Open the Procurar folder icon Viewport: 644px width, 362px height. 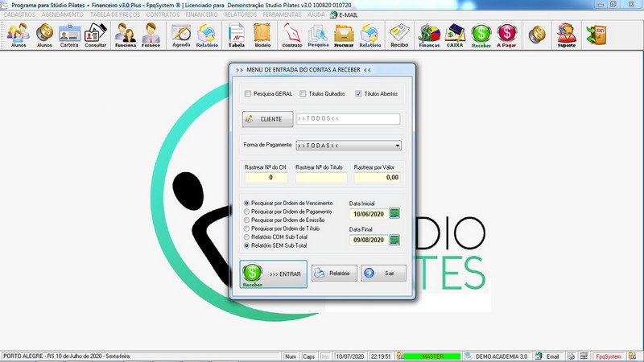tap(344, 35)
